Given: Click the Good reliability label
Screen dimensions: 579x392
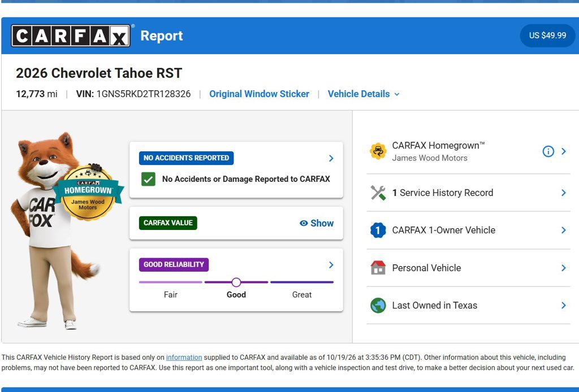Looking at the screenshot, I should click(236, 295).
